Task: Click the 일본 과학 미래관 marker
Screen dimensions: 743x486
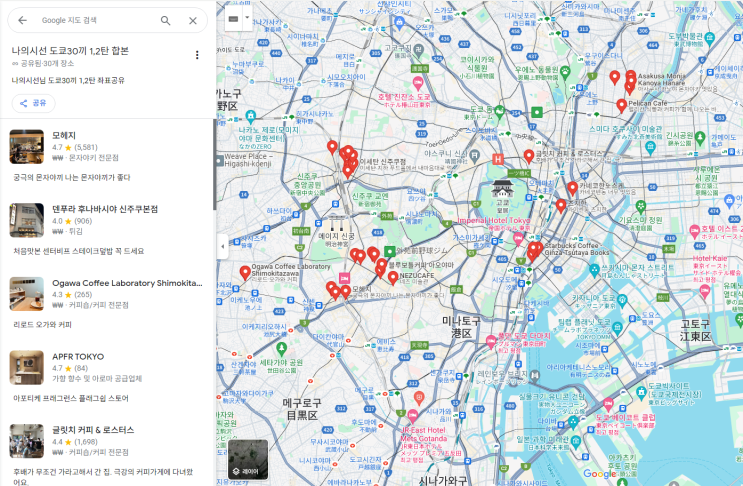Action: click(575, 441)
